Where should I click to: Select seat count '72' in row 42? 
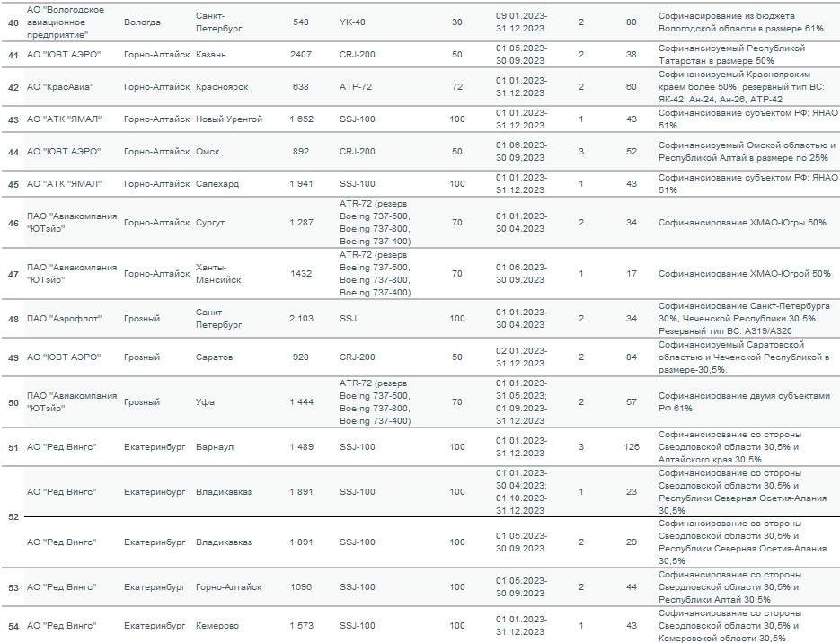pos(457,87)
